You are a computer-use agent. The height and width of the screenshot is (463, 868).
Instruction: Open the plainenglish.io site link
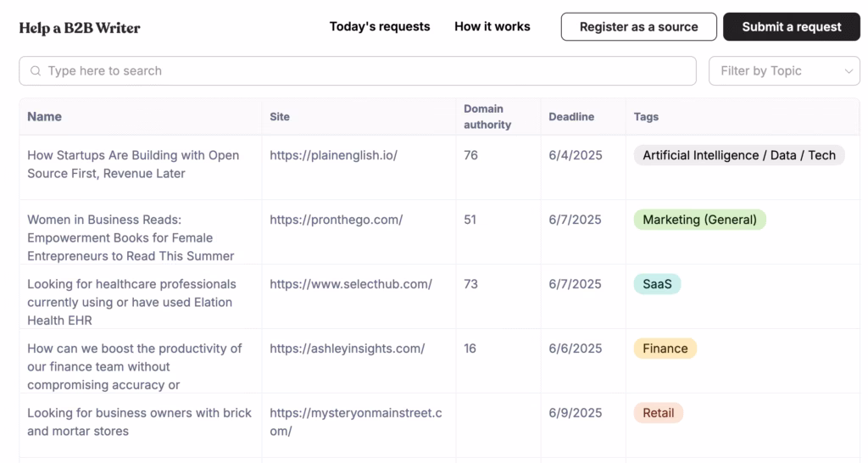tap(333, 155)
